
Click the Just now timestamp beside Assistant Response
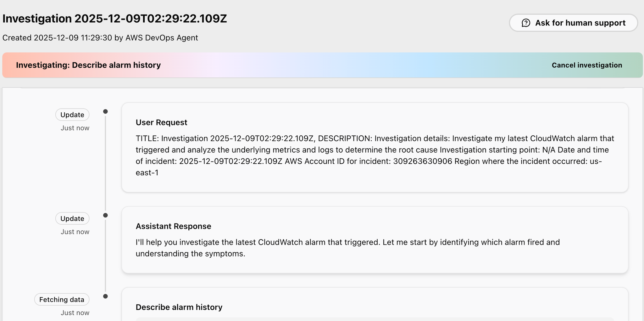75,232
